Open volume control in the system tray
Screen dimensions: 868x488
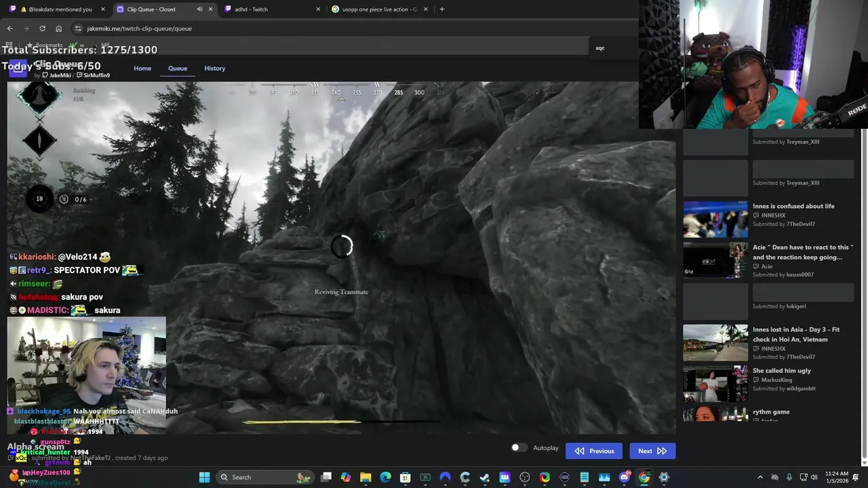click(x=813, y=477)
